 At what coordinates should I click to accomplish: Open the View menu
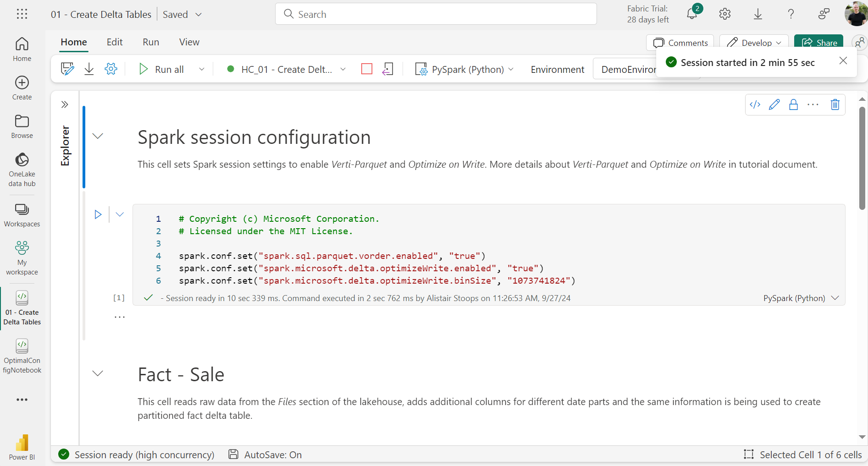(189, 42)
